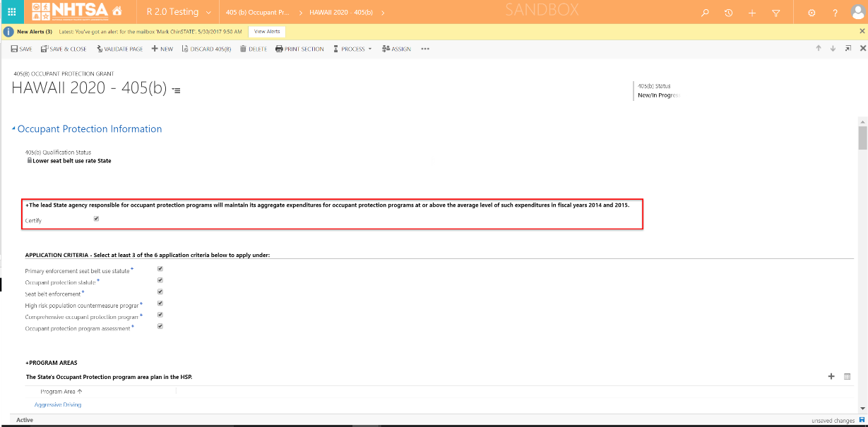The width and height of the screenshot is (868, 427).
Task: Collapse Occupant Protection Information section
Action: (x=13, y=128)
